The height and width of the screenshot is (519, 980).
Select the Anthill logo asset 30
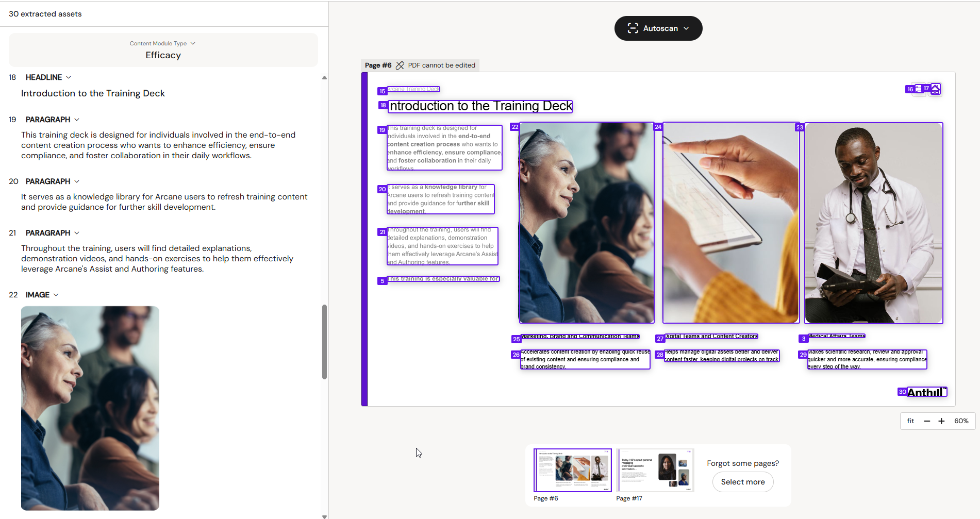926,392
